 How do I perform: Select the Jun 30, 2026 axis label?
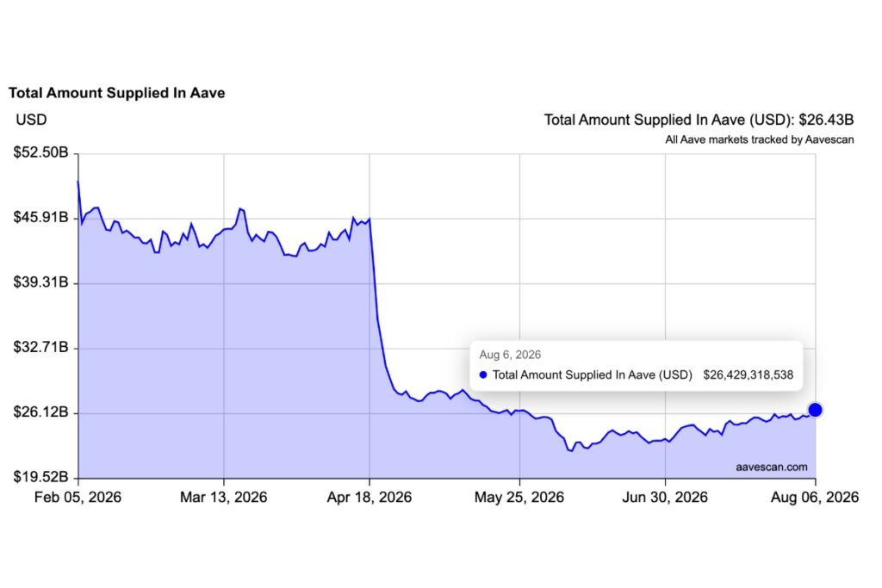pyautogui.click(x=665, y=497)
